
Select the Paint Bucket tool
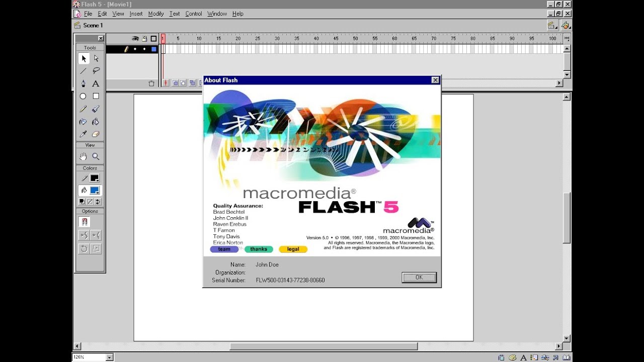click(x=96, y=122)
